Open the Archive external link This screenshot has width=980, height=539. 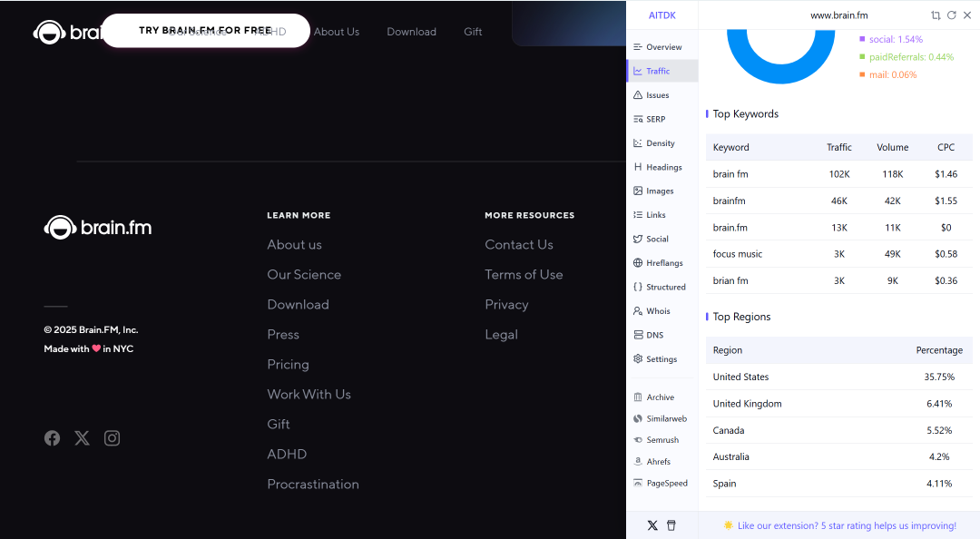pyautogui.click(x=661, y=397)
